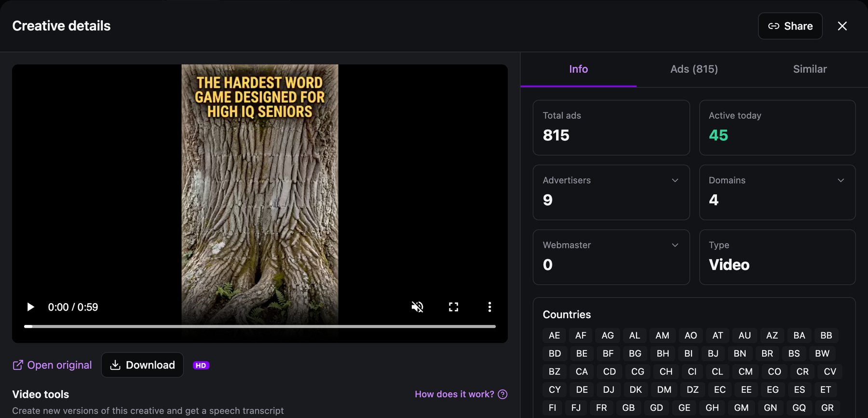Click the Video tools heading
The image size is (868, 418).
click(x=41, y=394)
